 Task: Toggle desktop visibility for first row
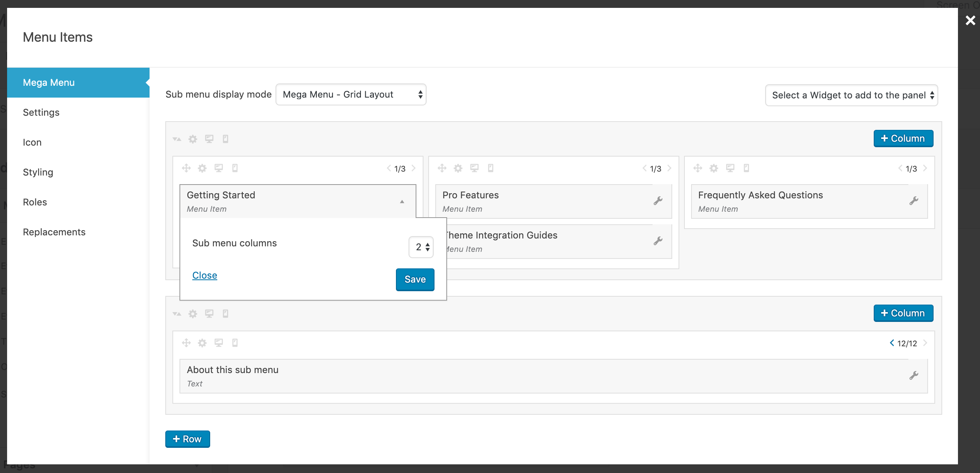coord(209,139)
